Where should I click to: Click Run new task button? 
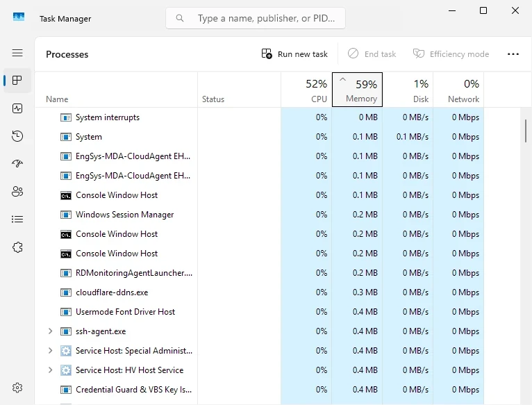pos(294,54)
